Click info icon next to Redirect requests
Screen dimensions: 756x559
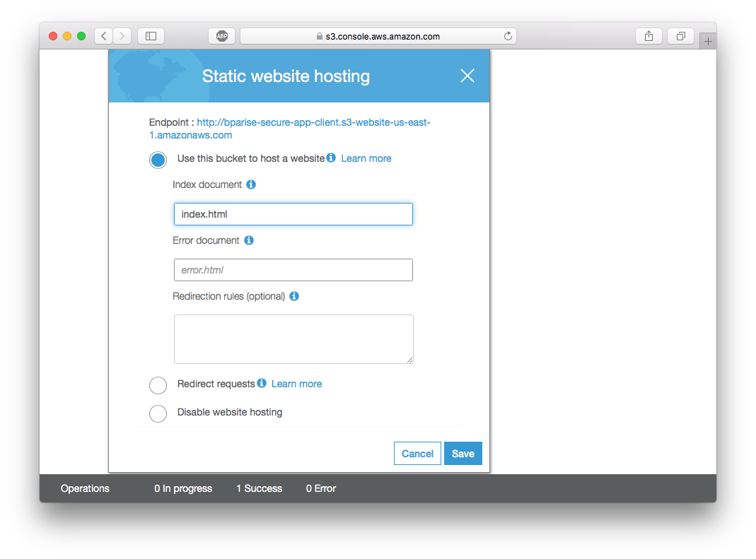pyautogui.click(x=262, y=383)
